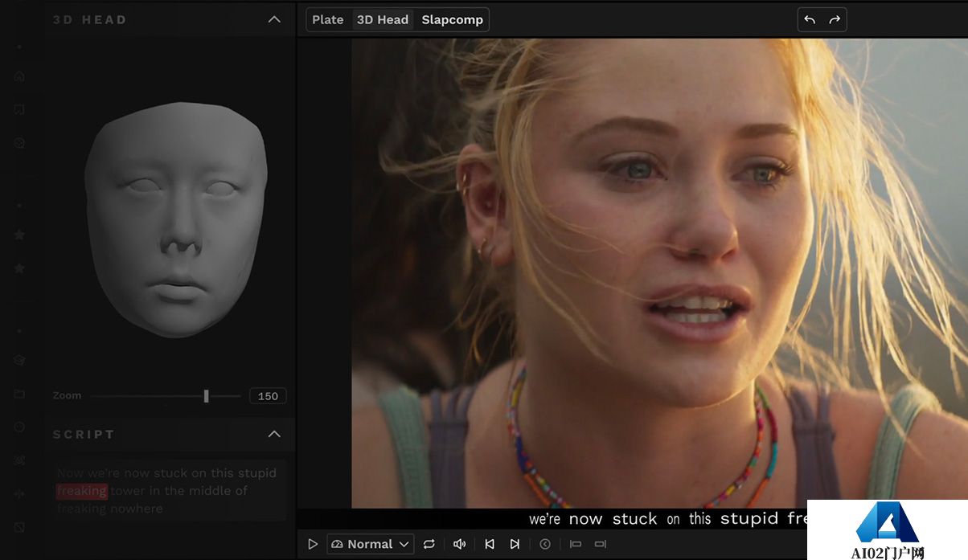Switch to the Plate view tab
968x560 pixels.
[328, 19]
